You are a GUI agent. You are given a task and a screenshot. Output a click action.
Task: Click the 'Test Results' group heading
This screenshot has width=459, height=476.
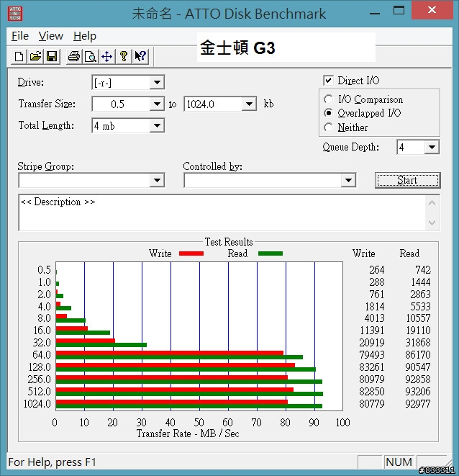(x=229, y=242)
